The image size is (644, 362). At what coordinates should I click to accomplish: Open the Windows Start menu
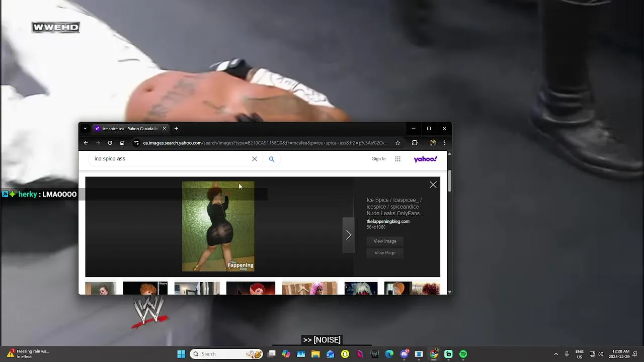181,354
